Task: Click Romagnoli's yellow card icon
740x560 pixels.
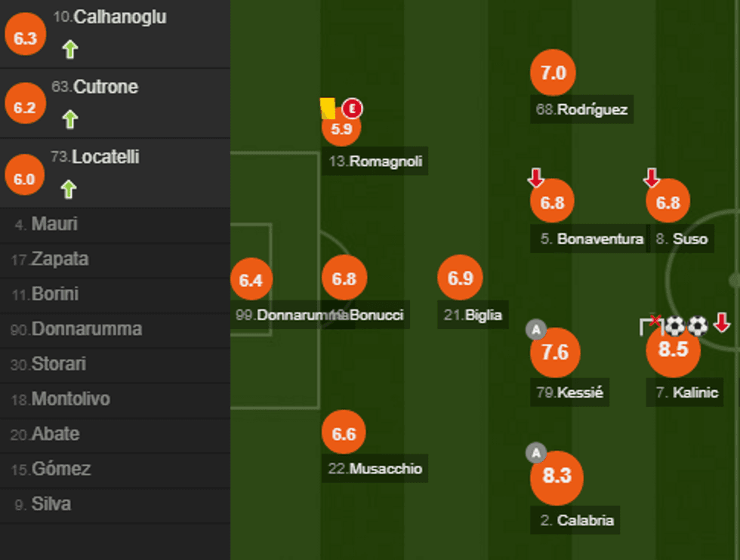Action: coord(328,108)
